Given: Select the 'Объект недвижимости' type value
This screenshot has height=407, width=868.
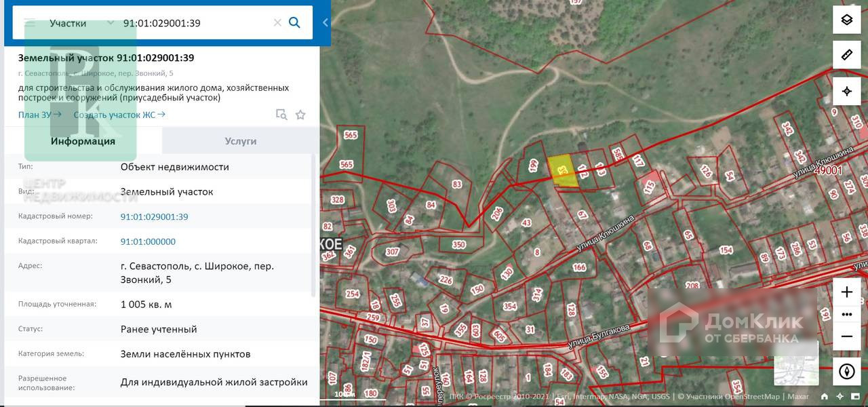Looking at the screenshot, I should tap(175, 167).
